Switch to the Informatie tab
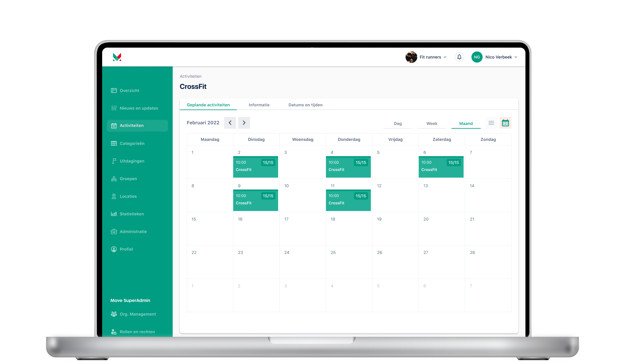Viewport: 624px width, 364px height. [x=259, y=105]
